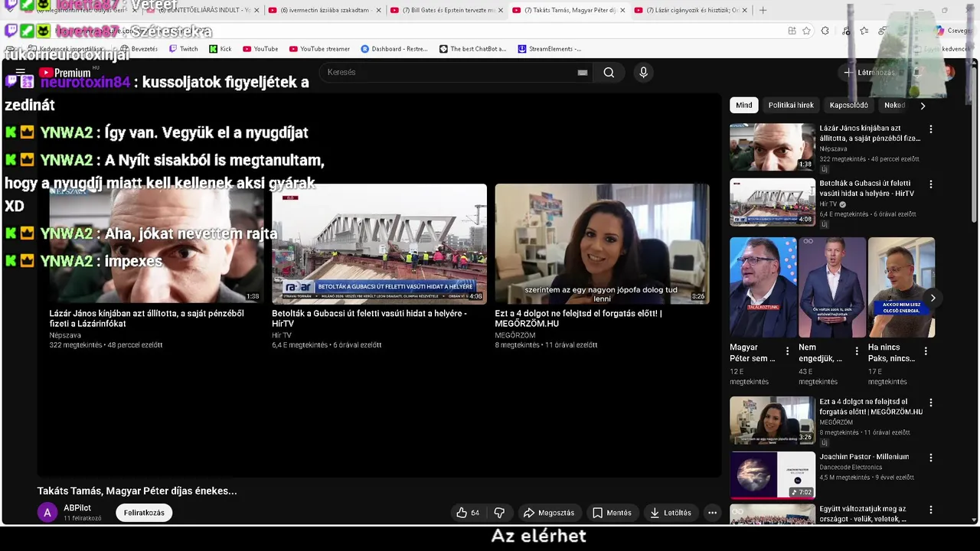
Task: Open options for Lázár János sidebar video
Action: (x=931, y=129)
